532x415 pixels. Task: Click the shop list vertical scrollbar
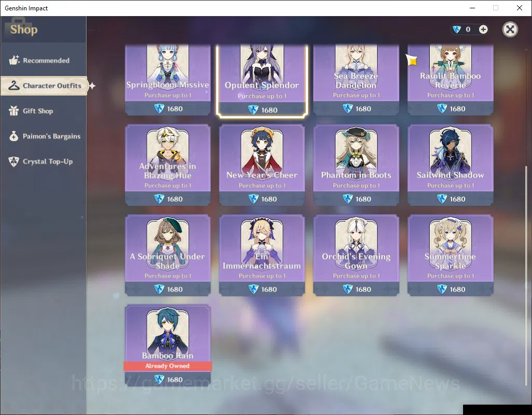[x=526, y=275]
